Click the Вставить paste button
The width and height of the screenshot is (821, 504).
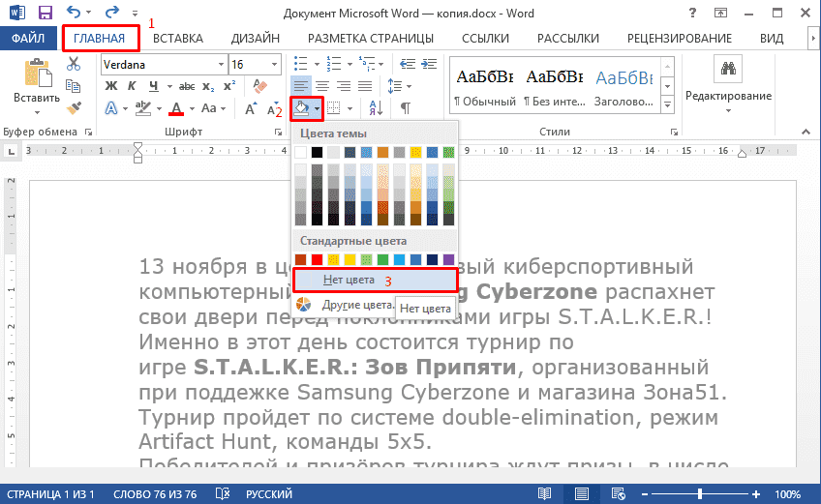(x=37, y=86)
